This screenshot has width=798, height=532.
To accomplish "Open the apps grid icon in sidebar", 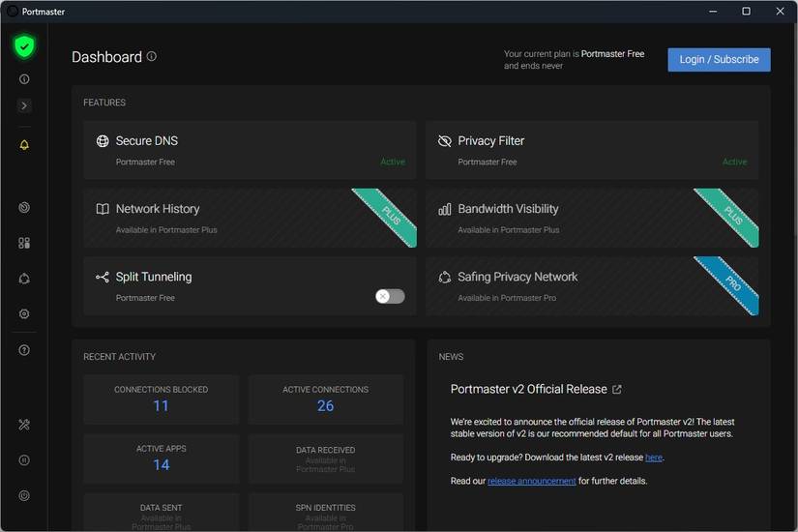I will point(24,243).
